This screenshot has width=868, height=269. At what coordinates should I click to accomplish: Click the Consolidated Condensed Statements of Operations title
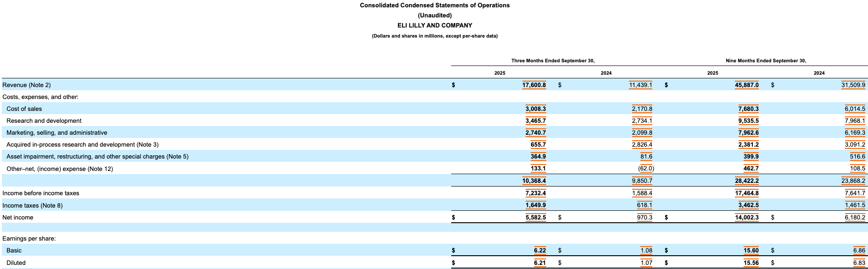pyautogui.click(x=434, y=5)
